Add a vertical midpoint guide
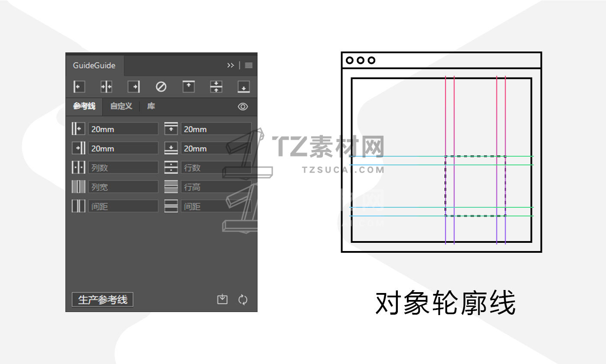 (106, 87)
